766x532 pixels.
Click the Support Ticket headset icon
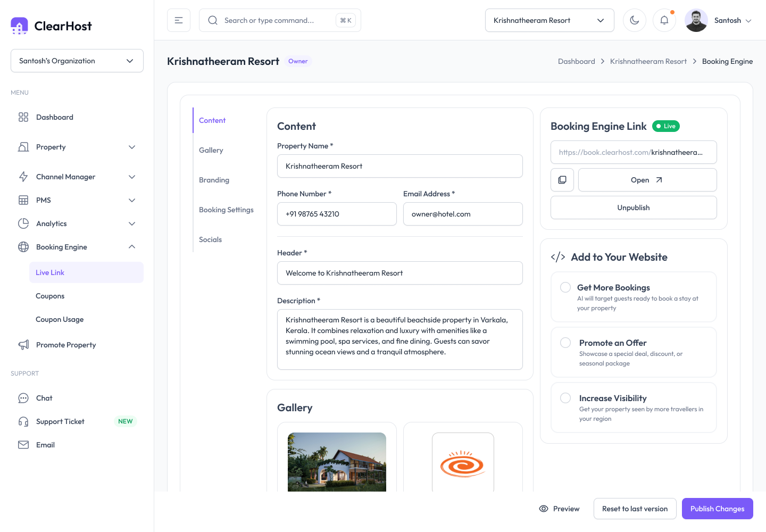(23, 421)
